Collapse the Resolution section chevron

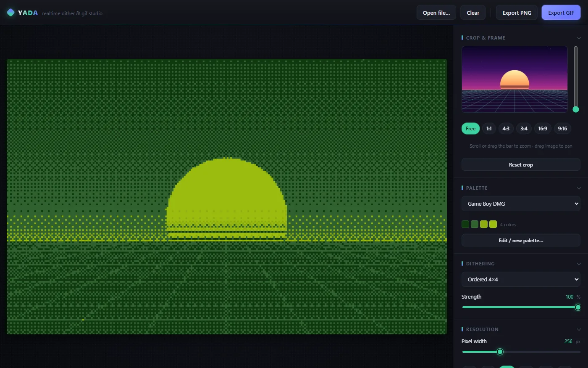(x=579, y=329)
